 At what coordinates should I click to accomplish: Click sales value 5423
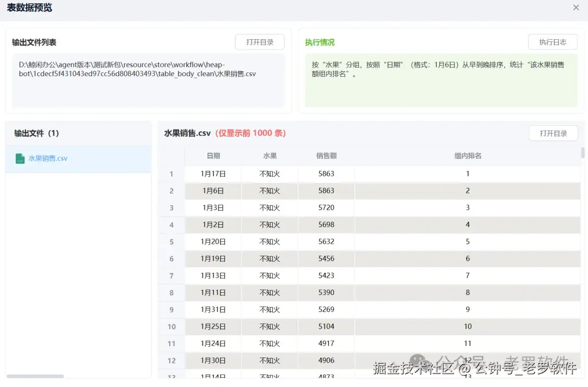[326, 275]
